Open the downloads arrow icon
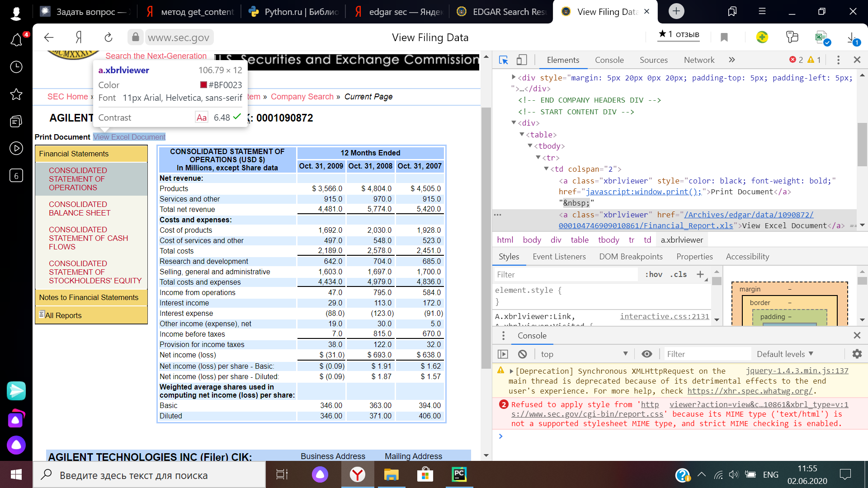 tap(852, 38)
